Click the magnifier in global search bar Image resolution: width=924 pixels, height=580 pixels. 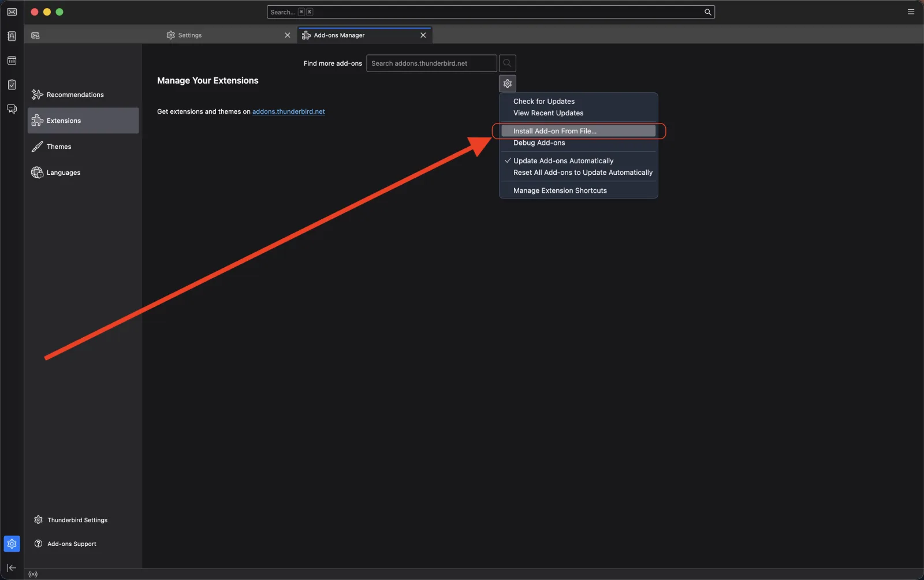707,12
